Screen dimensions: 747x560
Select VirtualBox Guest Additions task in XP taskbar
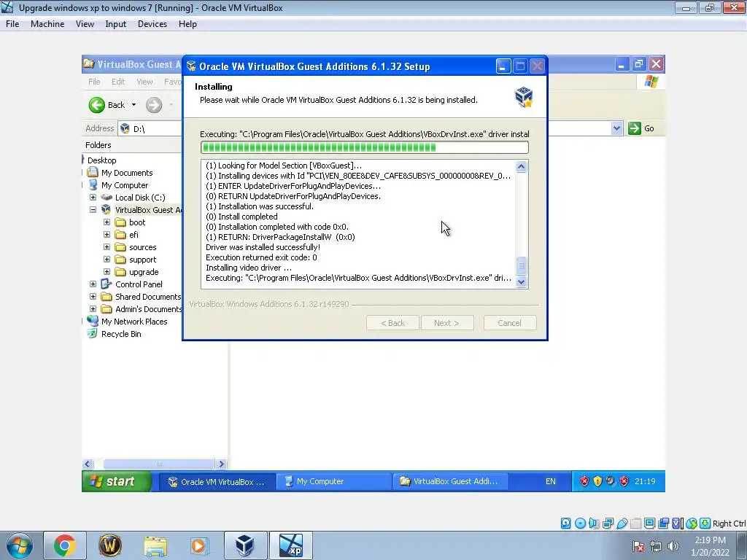(451, 482)
